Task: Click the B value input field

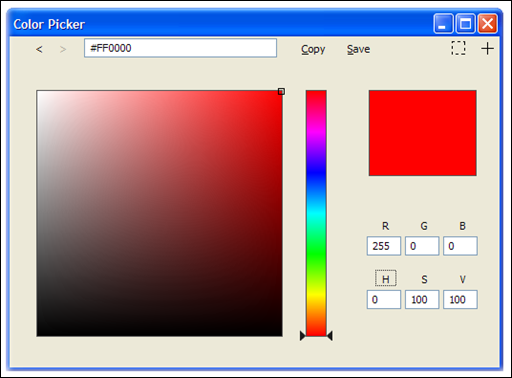Action: point(460,246)
